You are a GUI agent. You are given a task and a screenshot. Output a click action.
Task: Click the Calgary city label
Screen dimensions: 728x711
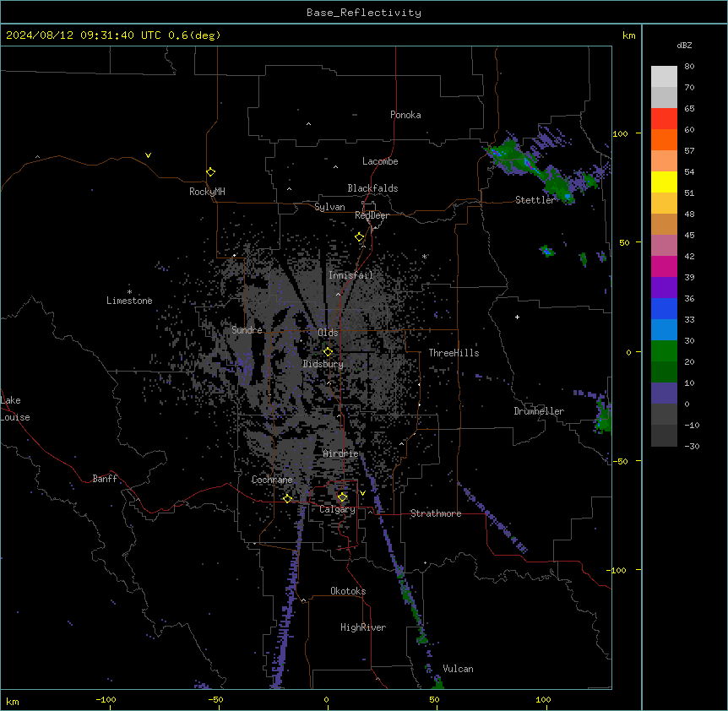[x=338, y=509]
